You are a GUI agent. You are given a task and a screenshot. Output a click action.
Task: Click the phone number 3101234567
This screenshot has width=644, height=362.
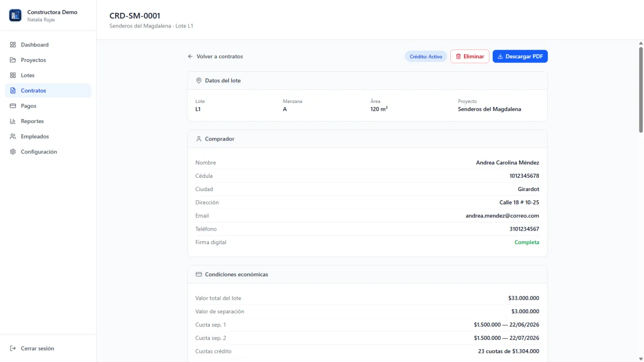pos(524,229)
